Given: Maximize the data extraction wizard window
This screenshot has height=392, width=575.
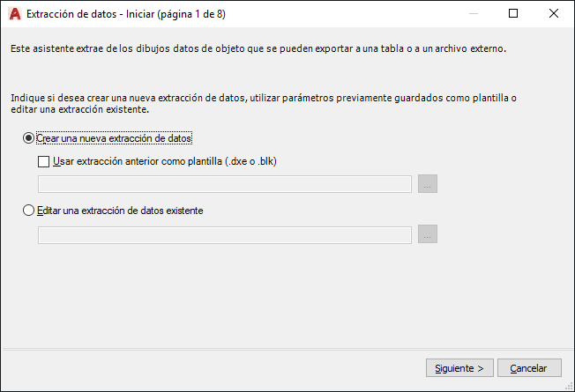Looking at the screenshot, I should tap(513, 13).
